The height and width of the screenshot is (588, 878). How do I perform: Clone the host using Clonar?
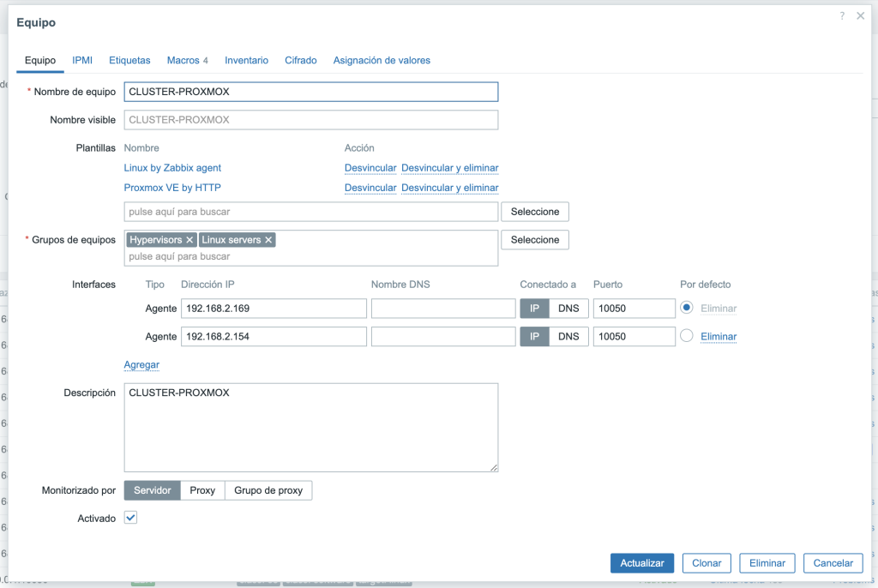click(x=707, y=563)
